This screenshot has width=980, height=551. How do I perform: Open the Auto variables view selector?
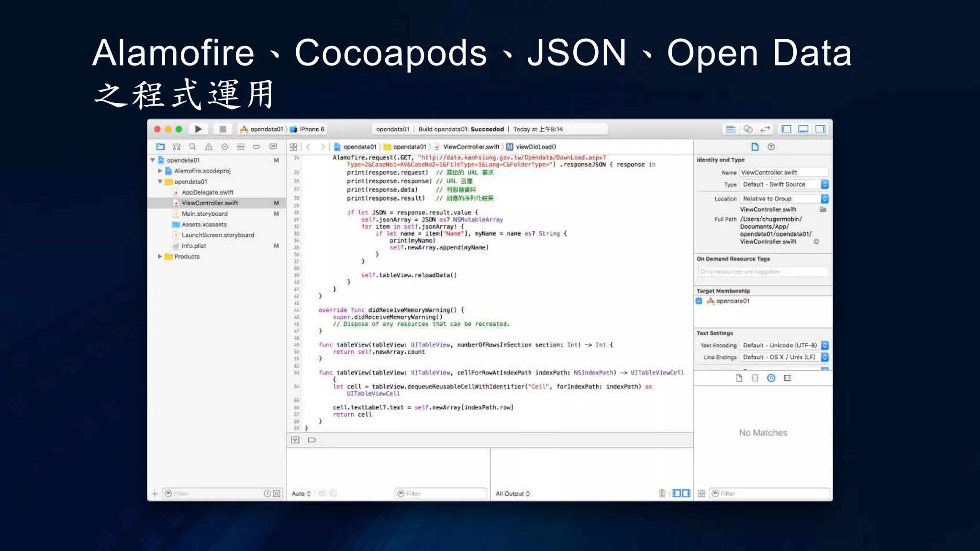[301, 494]
